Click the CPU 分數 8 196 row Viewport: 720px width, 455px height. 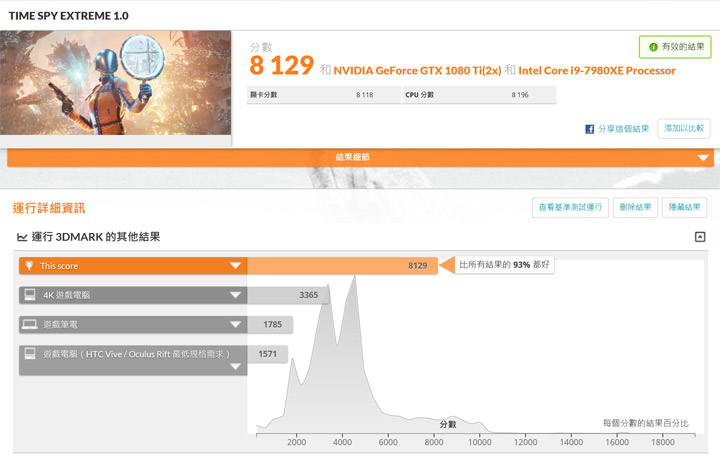pyautogui.click(x=479, y=95)
